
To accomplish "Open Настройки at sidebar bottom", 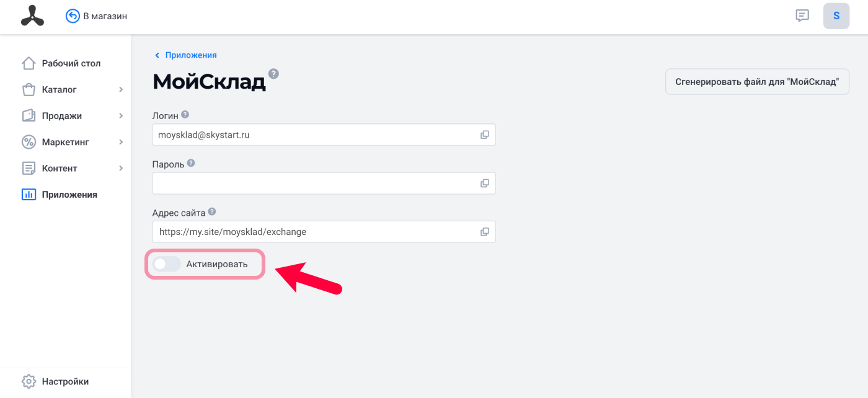I will [65, 381].
